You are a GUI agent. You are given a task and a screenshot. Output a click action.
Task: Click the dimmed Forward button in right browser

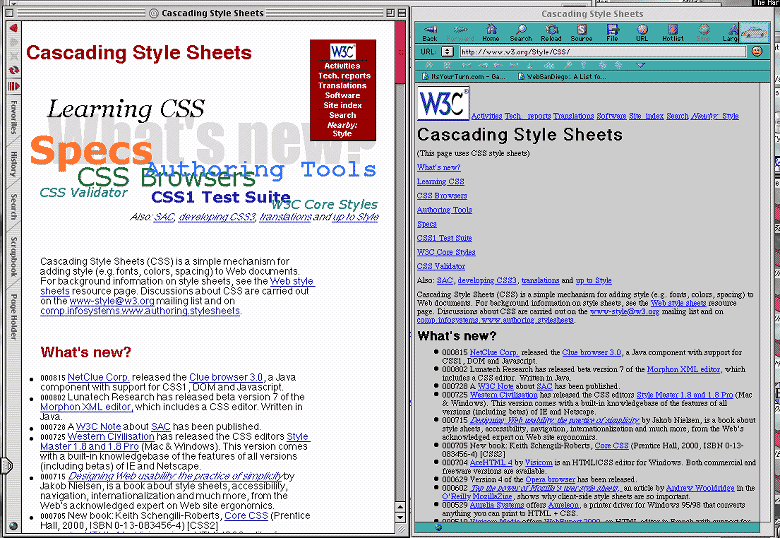click(460, 33)
